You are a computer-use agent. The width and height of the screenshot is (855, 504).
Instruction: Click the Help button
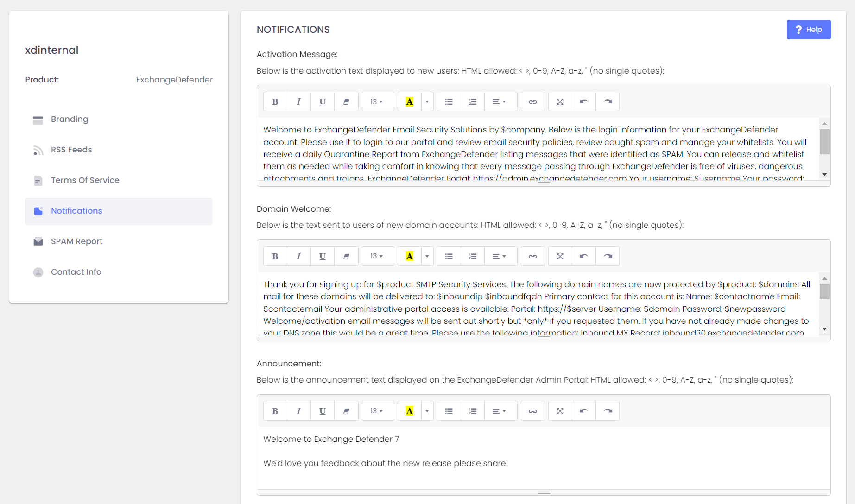tap(808, 29)
